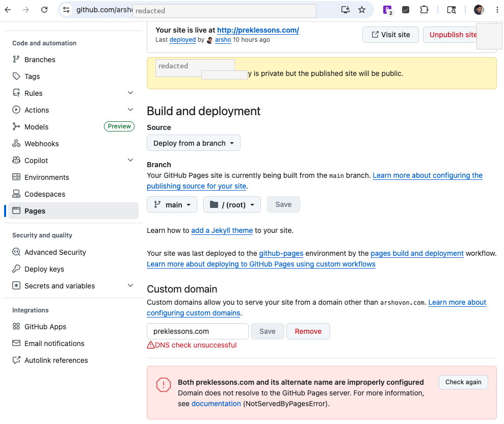Open Chrome three-dot menu
The height and width of the screenshot is (424, 504).
[x=497, y=10]
